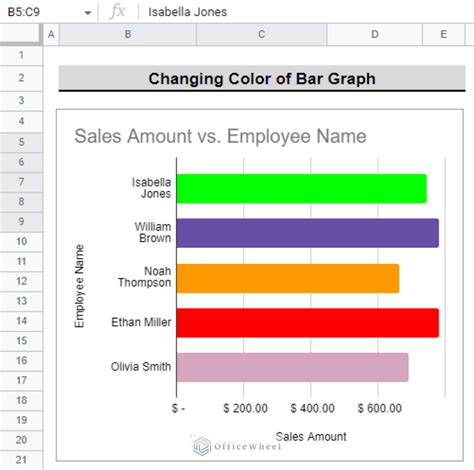Click the fx function icon
Screen dimensions: 474x470
(x=118, y=12)
